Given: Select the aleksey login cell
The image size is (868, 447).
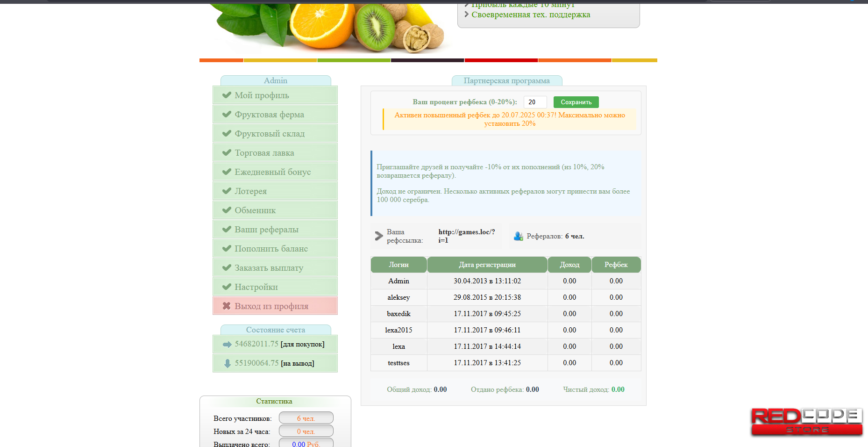Looking at the screenshot, I should [398, 297].
